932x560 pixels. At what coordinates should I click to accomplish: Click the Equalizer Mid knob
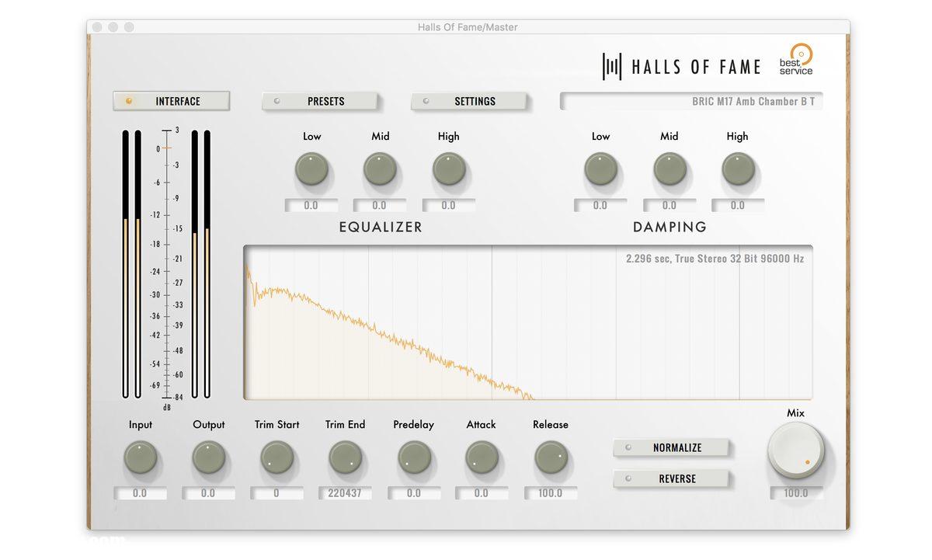380,169
